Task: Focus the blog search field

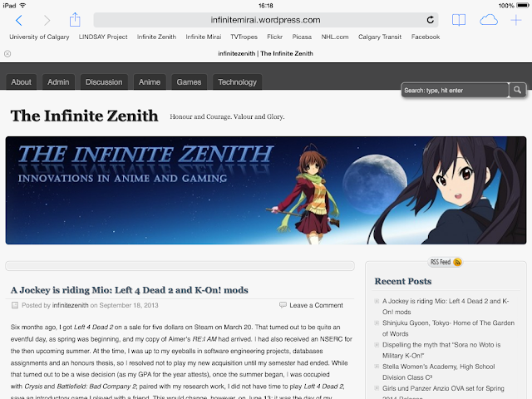Action: click(x=455, y=91)
